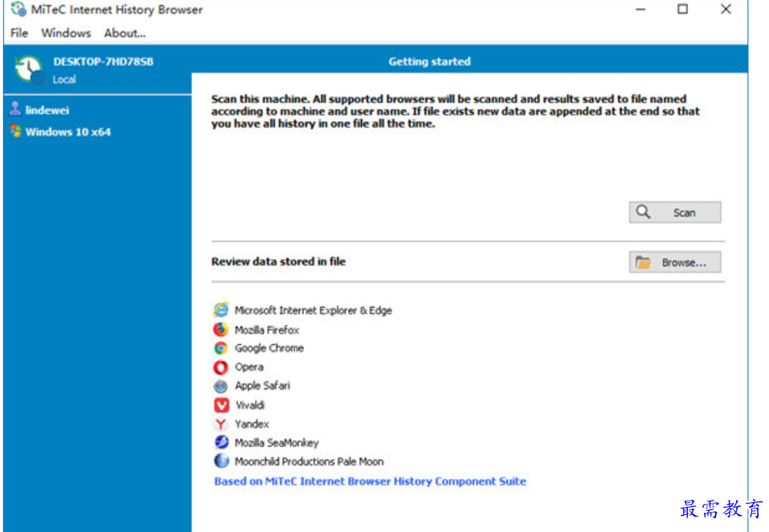This screenshot has height=532, width=769.
Task: Click the Yandex browser icon
Action: tap(221, 424)
